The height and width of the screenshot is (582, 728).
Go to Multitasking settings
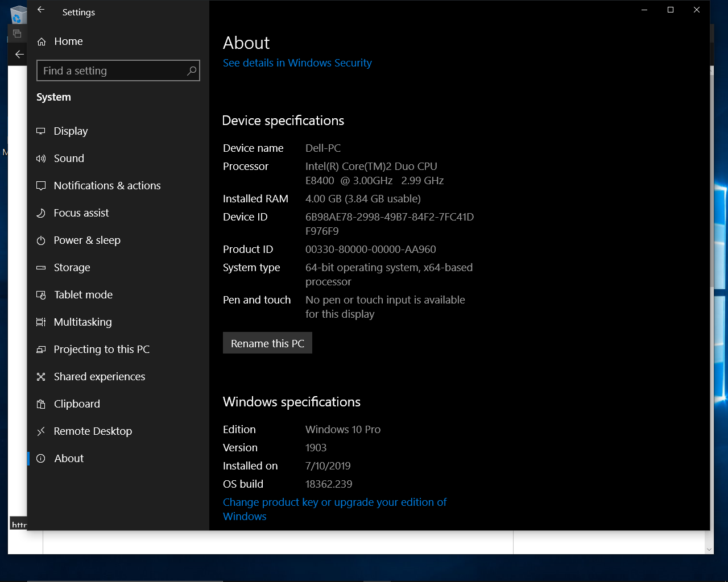pyautogui.click(x=118, y=322)
